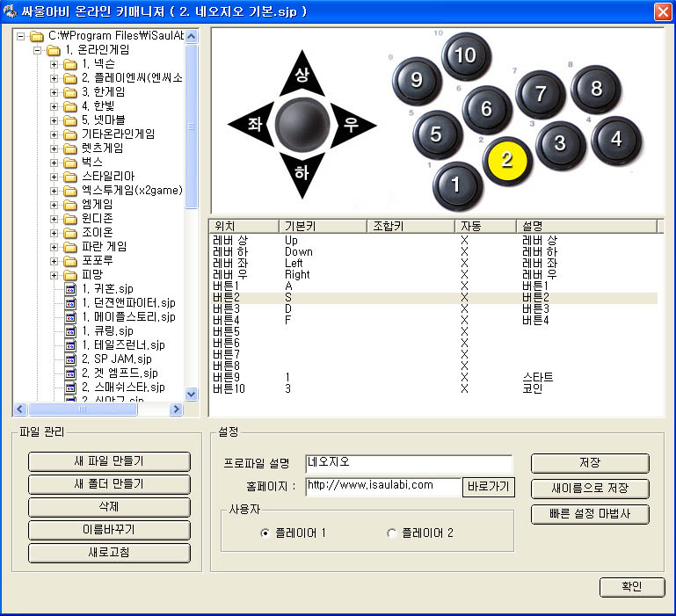Click the 프로파일 설명 text field

pos(409,463)
